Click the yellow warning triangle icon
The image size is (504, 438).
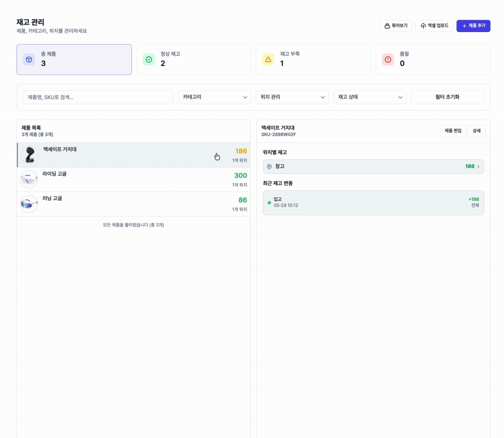(x=268, y=60)
